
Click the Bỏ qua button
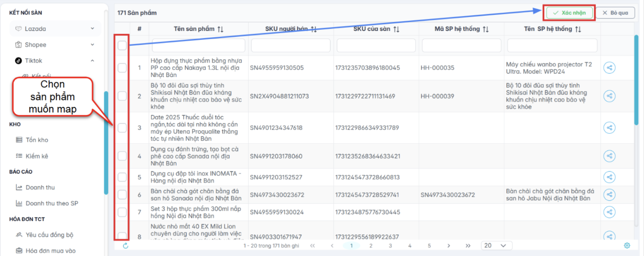[x=615, y=13]
